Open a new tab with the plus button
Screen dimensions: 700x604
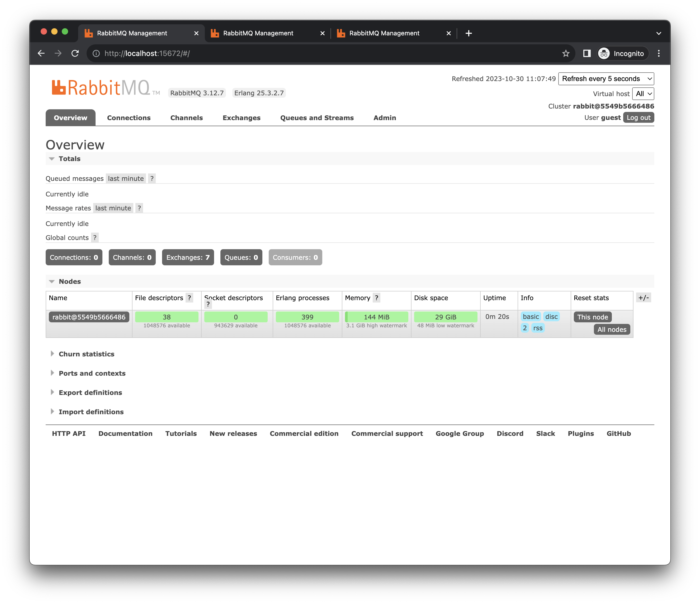(x=469, y=33)
